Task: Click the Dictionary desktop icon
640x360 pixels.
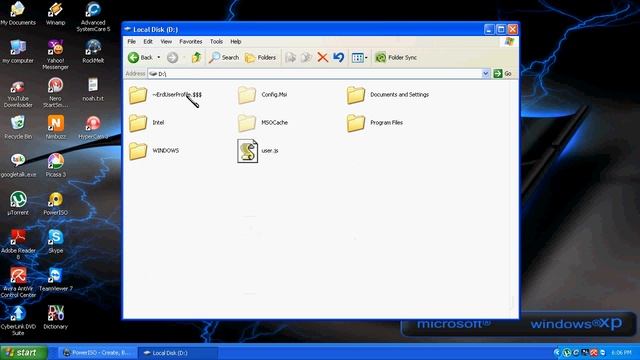Action: (56, 317)
